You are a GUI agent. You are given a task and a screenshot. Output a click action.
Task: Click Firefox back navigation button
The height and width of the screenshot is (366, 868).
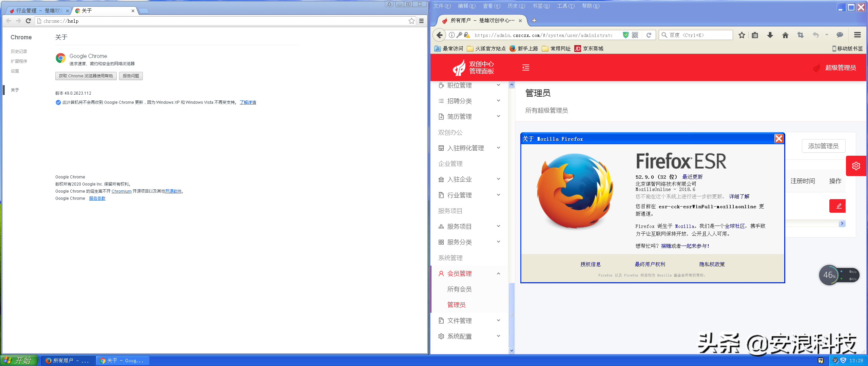coord(440,35)
